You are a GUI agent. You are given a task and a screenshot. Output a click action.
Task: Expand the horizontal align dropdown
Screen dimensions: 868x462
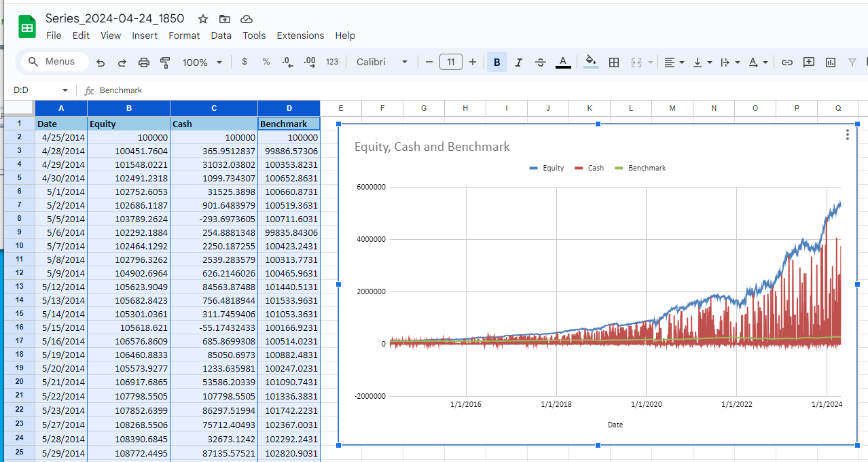(x=674, y=63)
